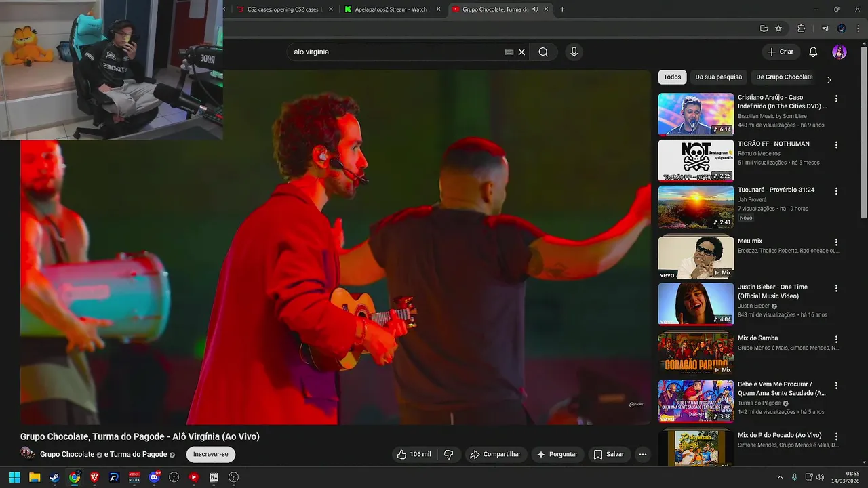Switch to CS2 cases browser tab

(285, 9)
